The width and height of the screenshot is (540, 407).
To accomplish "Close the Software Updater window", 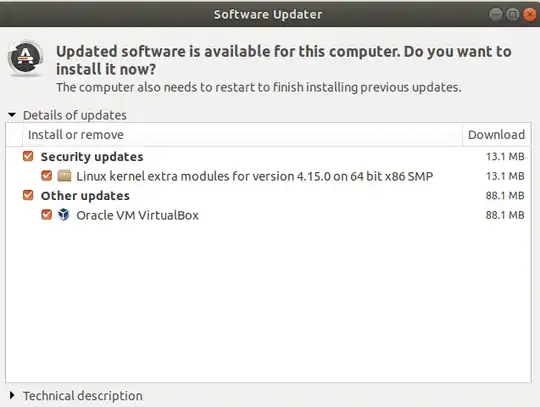I will tap(530, 14).
